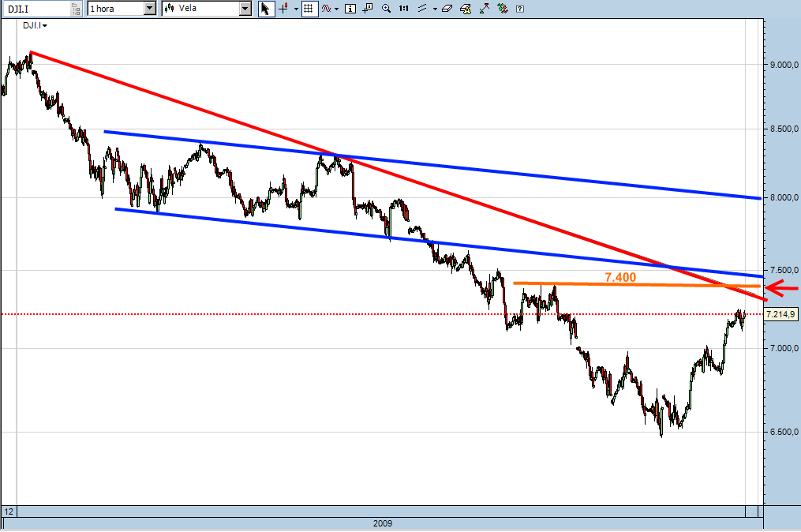Select the eraser tool
Viewport: 801px width, 532px height.
click(447, 9)
